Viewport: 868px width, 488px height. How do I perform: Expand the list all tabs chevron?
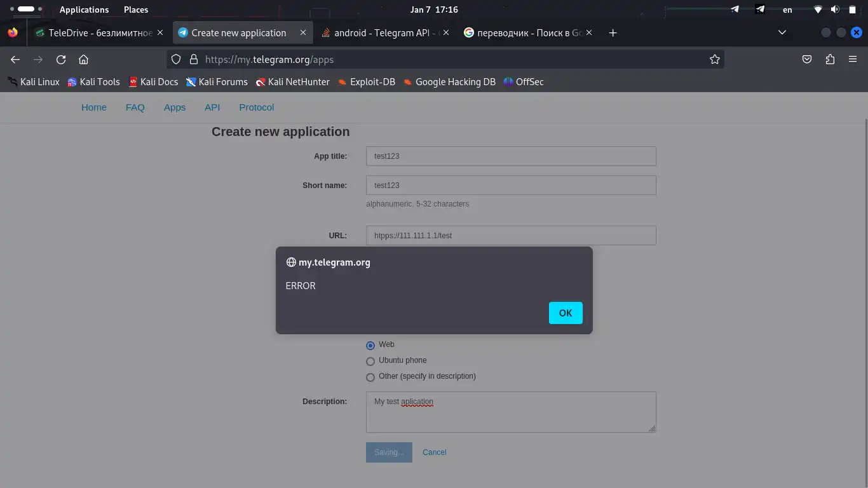[x=782, y=32]
